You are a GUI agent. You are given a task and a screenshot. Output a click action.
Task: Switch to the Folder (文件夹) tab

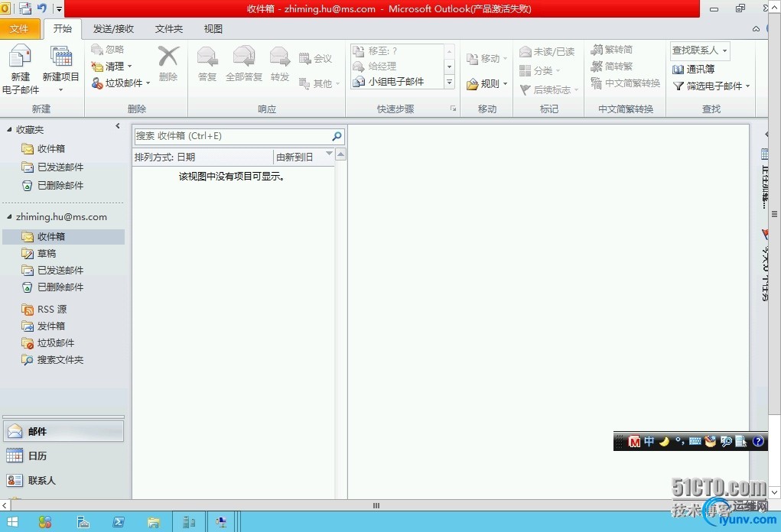(x=169, y=29)
